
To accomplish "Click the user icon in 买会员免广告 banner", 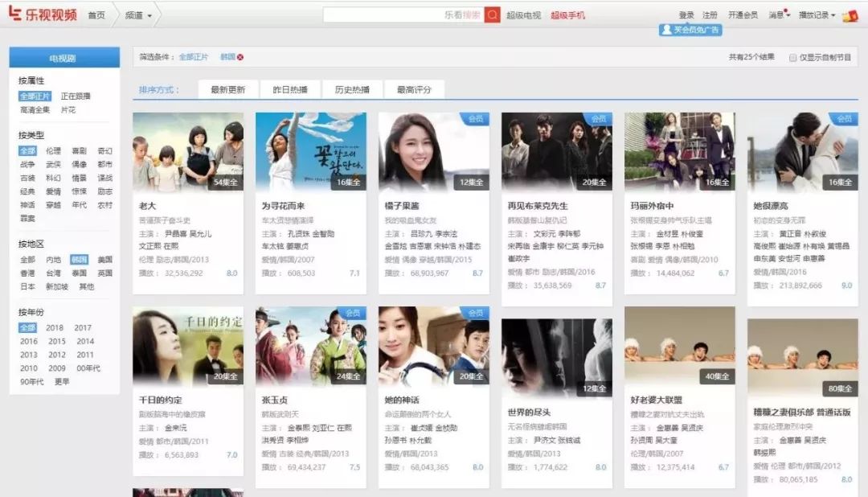I will pos(665,30).
